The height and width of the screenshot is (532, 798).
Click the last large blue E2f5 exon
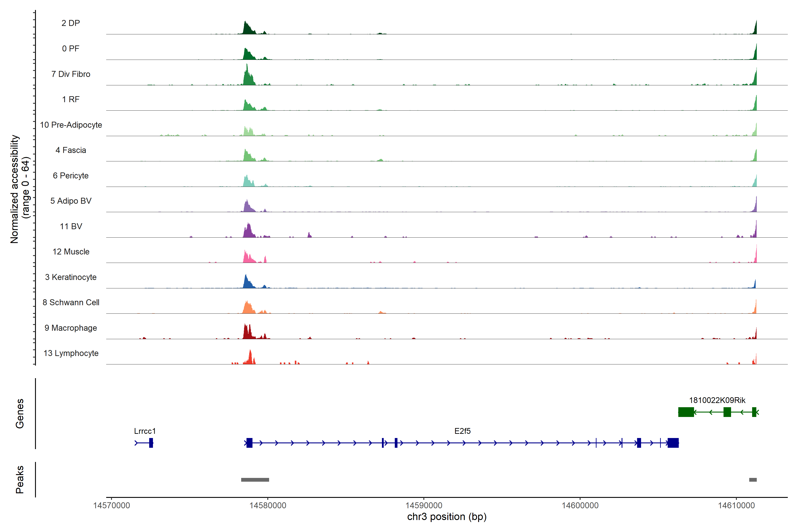(673, 443)
